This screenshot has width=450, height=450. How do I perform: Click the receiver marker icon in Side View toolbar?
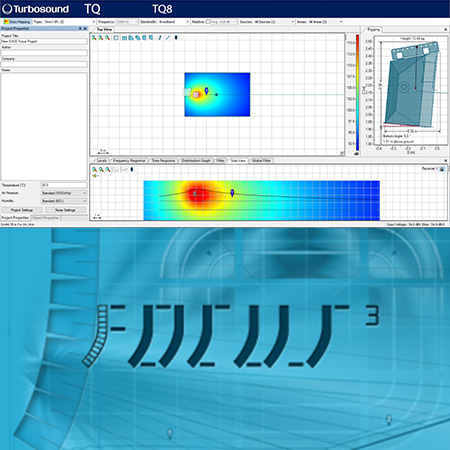(x=132, y=169)
